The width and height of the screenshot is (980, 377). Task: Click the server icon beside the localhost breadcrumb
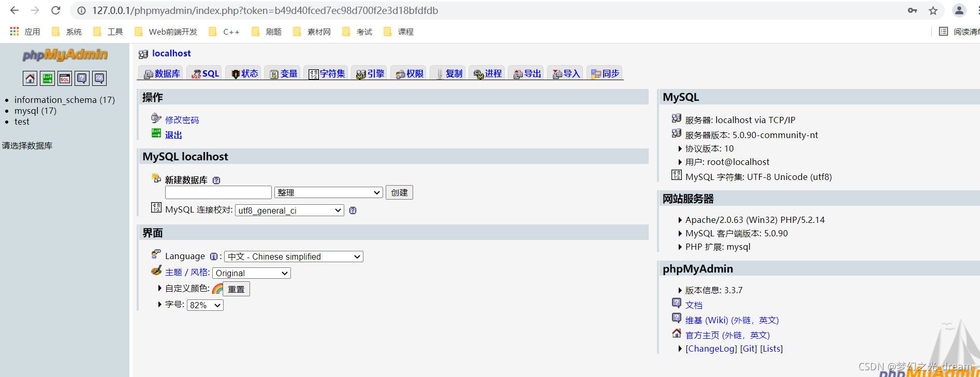click(x=143, y=54)
